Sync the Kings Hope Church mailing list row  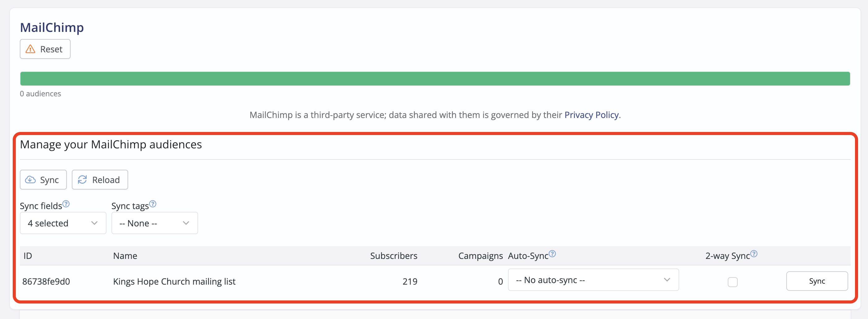pos(817,281)
